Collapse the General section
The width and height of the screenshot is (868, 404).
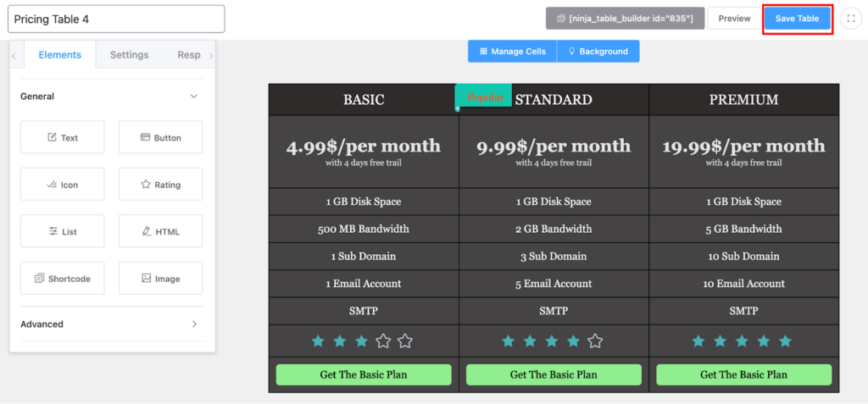[x=194, y=97]
